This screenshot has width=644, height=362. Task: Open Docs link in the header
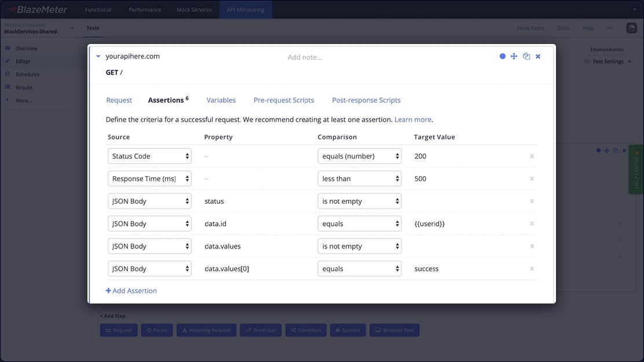[x=563, y=28]
